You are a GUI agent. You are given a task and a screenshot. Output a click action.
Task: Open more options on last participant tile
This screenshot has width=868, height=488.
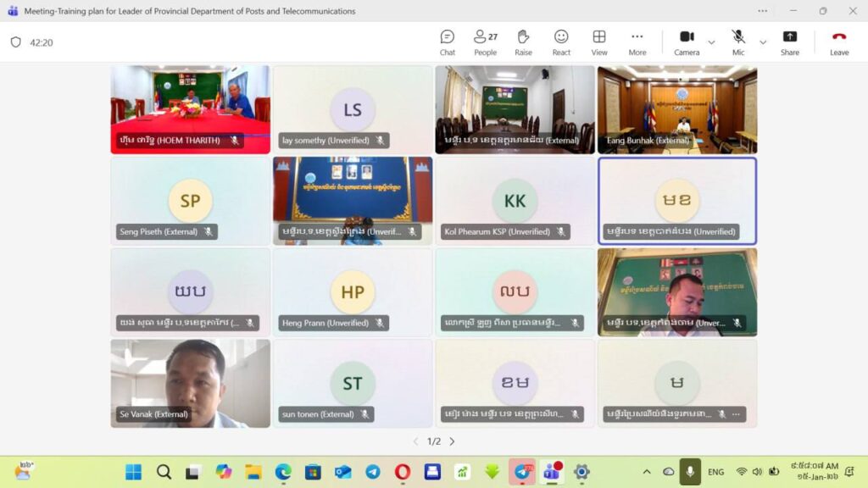coord(735,414)
